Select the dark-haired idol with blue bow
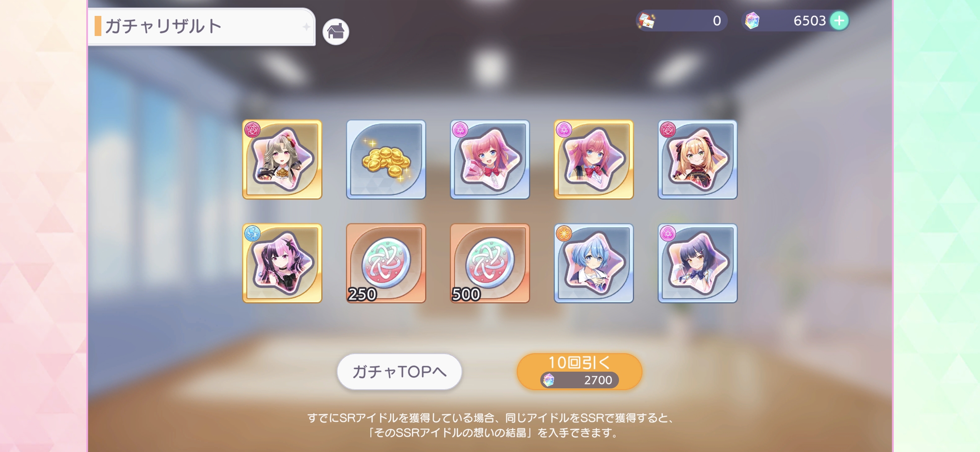The width and height of the screenshot is (980, 452). [x=697, y=263]
